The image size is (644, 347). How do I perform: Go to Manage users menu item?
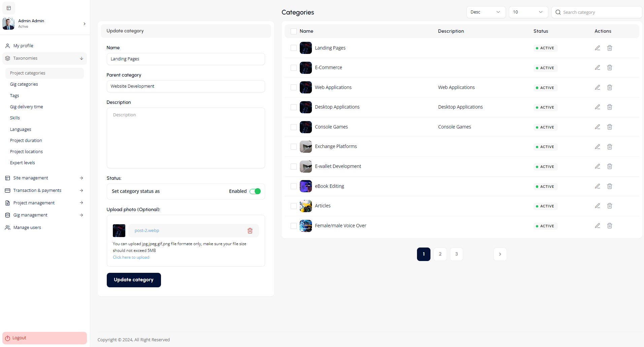27,228
